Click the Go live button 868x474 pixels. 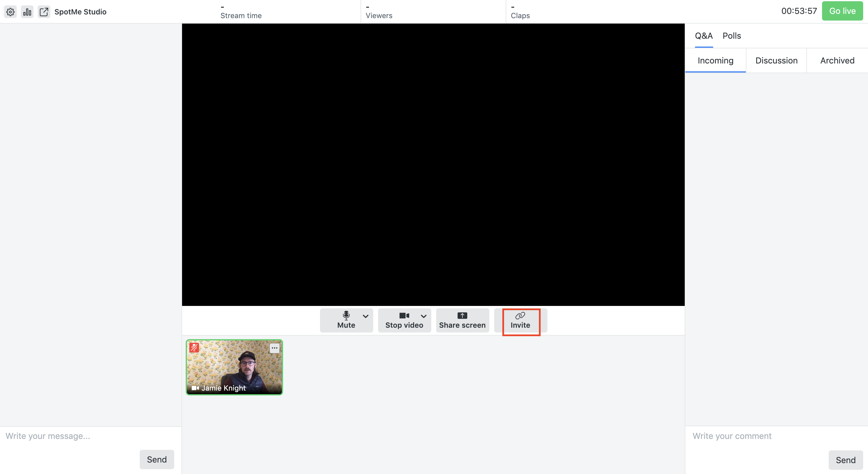[x=842, y=11]
